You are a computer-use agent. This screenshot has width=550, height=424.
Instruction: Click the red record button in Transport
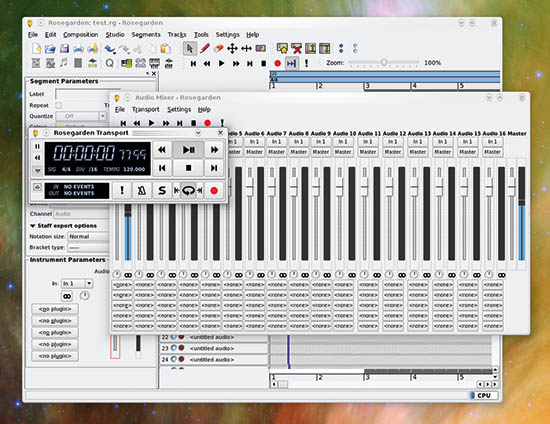214,190
